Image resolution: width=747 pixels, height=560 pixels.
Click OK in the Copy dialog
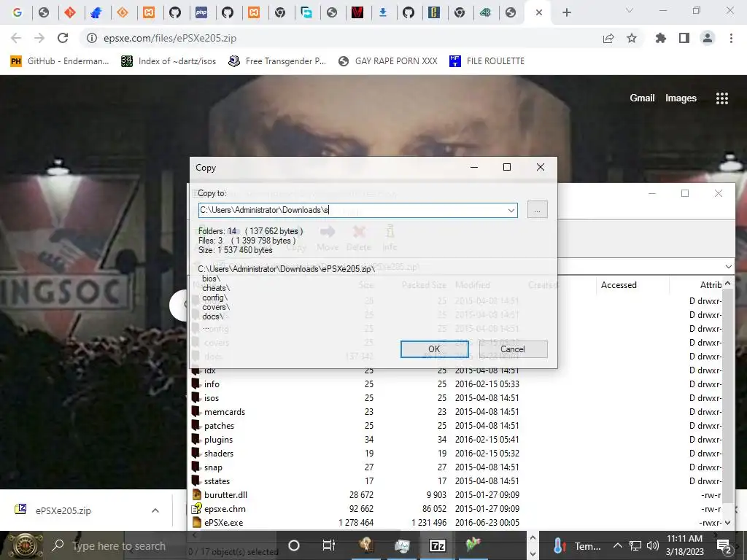[x=434, y=349]
